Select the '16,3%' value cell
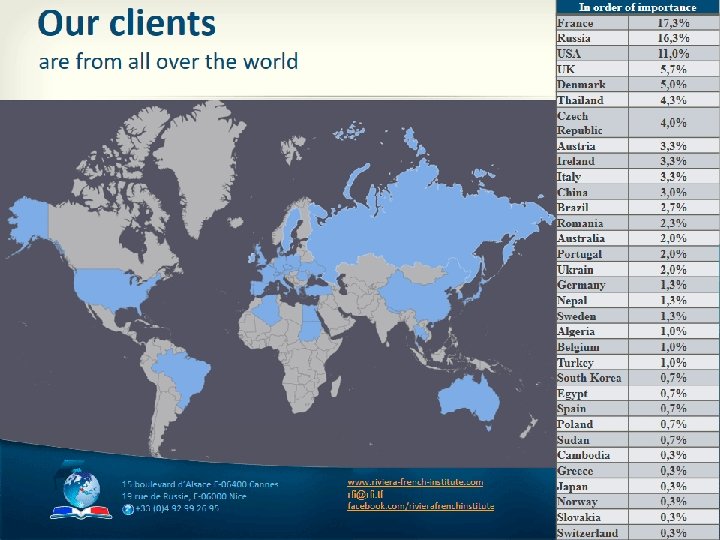Image resolution: width=720 pixels, height=540 pixels. tap(673, 38)
